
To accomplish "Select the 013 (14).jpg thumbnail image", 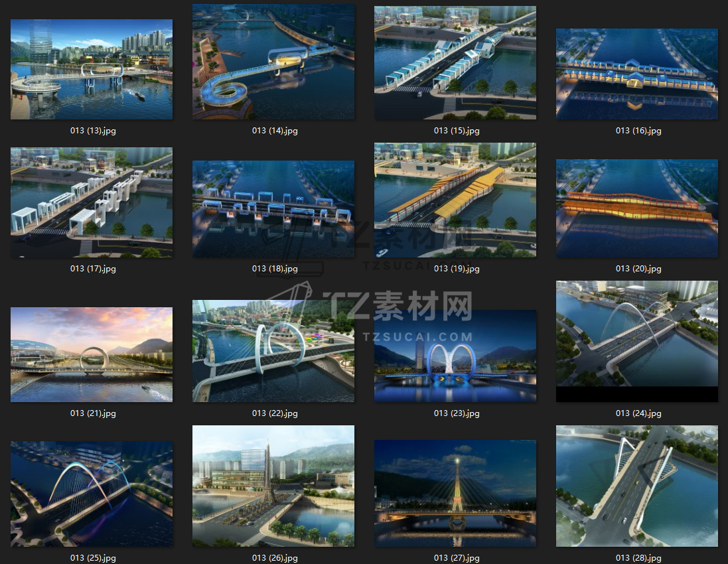I will [273, 62].
